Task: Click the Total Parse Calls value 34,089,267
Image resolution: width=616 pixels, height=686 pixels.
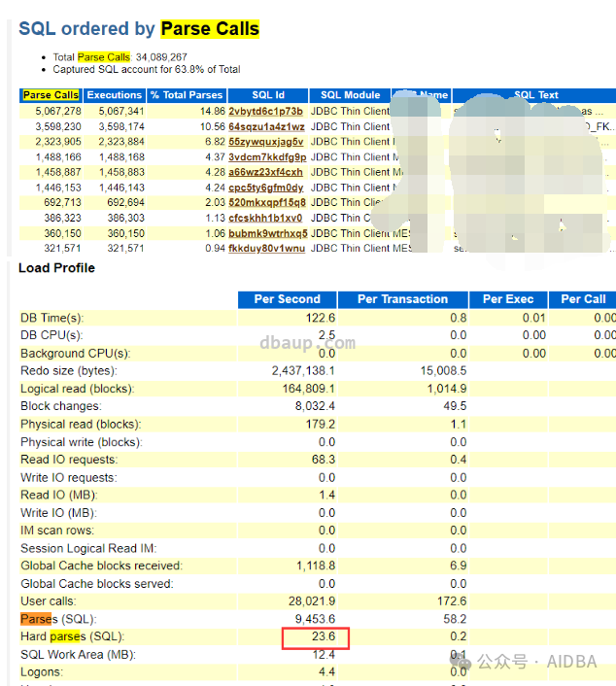Action: coord(161,57)
